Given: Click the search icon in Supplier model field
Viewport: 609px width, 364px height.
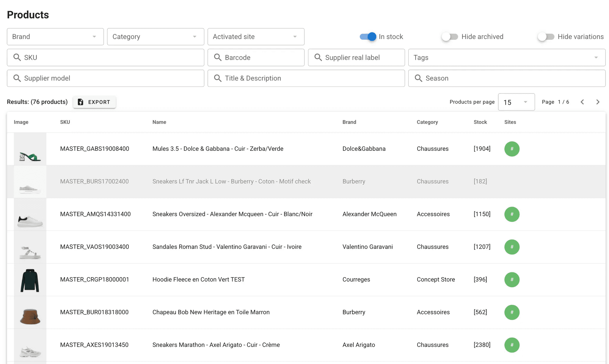Looking at the screenshot, I should [x=17, y=78].
